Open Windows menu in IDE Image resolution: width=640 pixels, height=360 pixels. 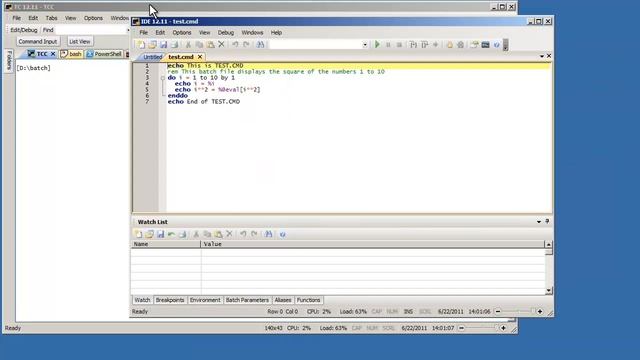click(x=252, y=33)
